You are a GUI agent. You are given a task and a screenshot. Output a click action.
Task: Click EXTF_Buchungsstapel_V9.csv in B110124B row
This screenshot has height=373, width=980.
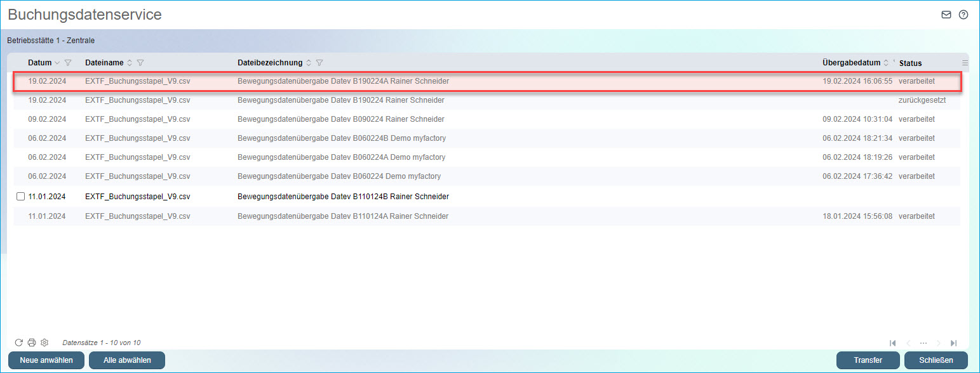click(138, 197)
